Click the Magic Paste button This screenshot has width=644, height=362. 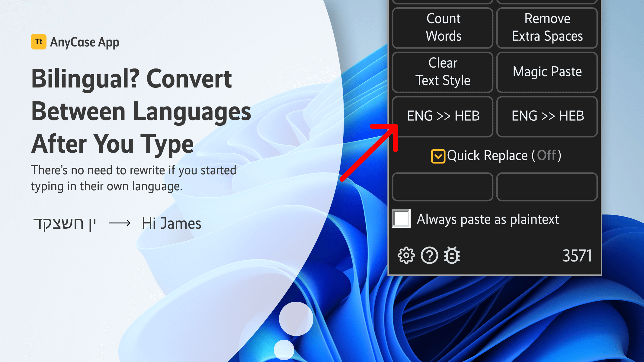(x=547, y=72)
